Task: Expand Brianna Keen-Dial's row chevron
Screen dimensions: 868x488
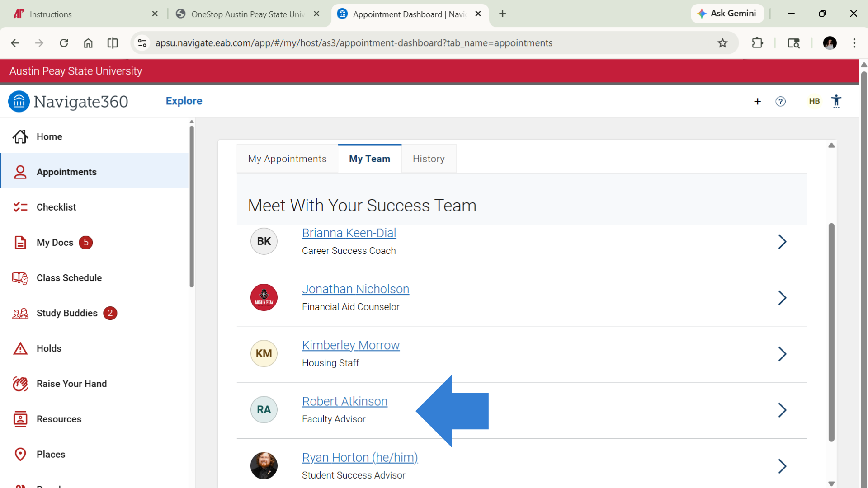Action: coord(783,241)
